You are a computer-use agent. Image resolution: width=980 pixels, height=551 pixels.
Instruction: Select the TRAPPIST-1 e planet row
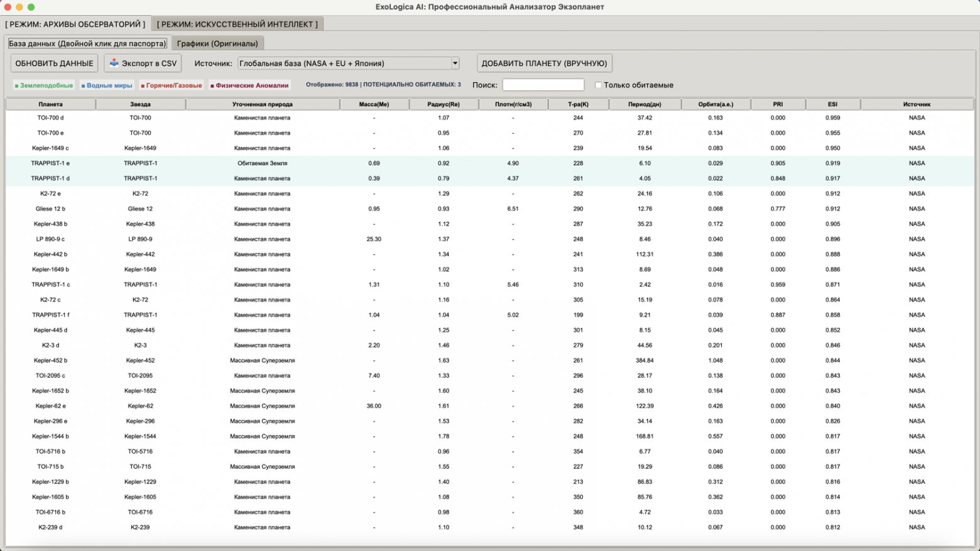(50, 163)
